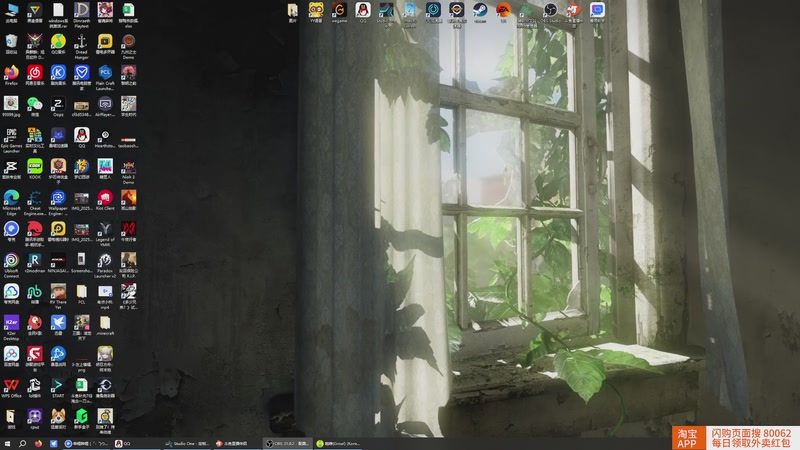Select the red NetEase Cloud Music icon

click(35, 75)
